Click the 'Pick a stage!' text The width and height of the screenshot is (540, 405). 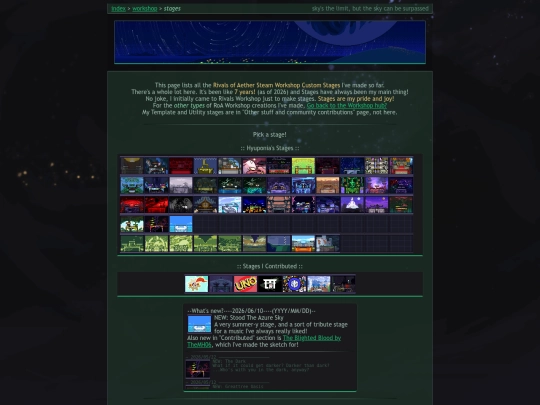(x=270, y=135)
